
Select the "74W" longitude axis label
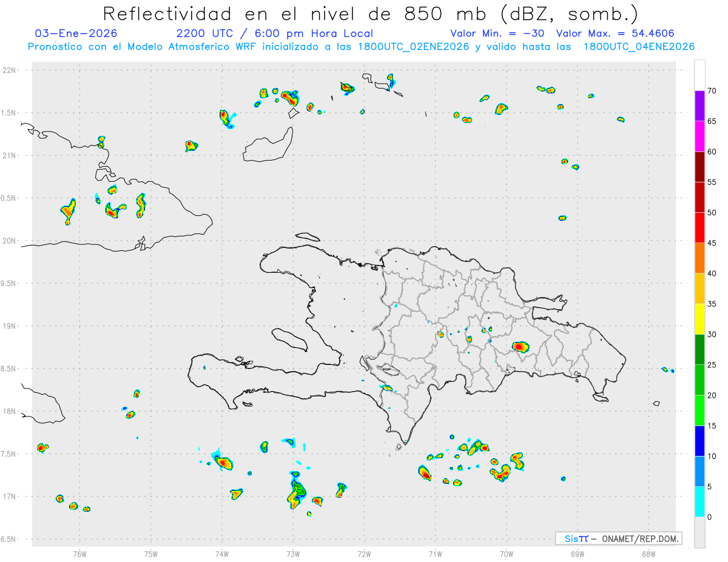[x=222, y=553]
